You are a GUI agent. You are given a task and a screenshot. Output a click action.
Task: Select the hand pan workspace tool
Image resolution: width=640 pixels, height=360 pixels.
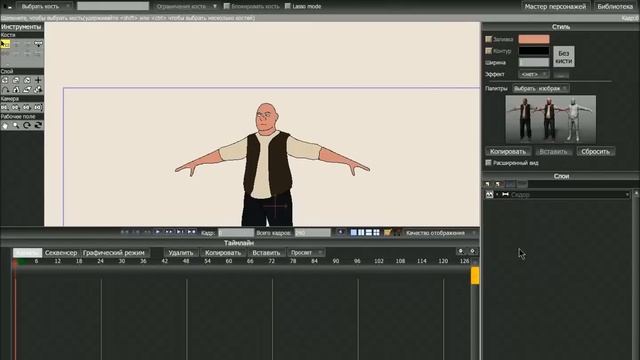5,126
